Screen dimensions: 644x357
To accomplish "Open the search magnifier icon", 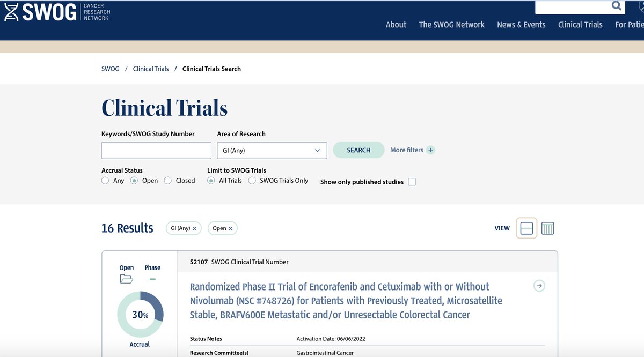I will click(x=616, y=6).
